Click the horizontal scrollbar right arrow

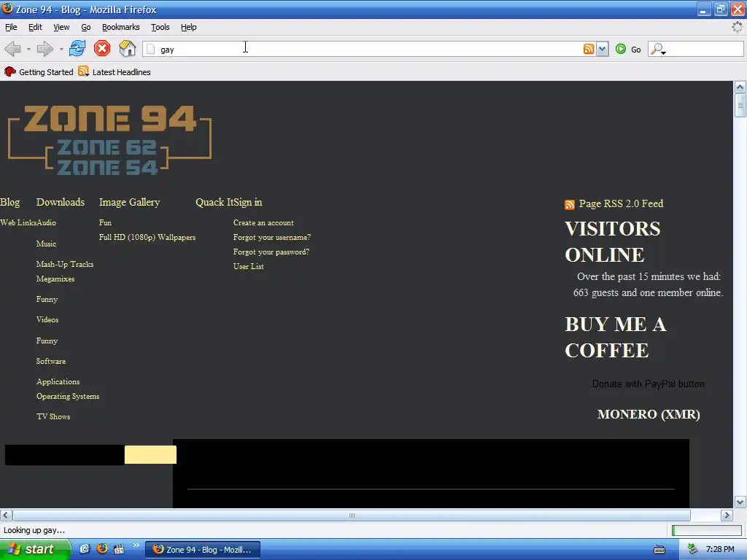[x=727, y=516]
